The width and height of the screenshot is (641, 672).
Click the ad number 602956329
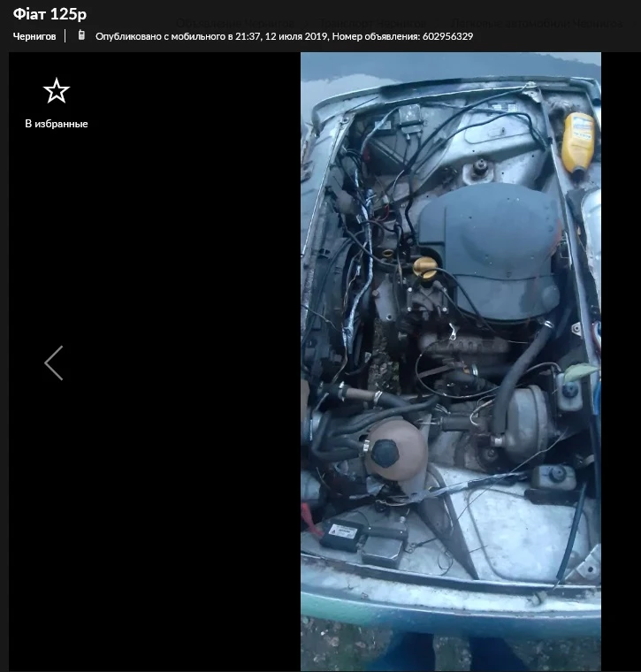tap(447, 36)
